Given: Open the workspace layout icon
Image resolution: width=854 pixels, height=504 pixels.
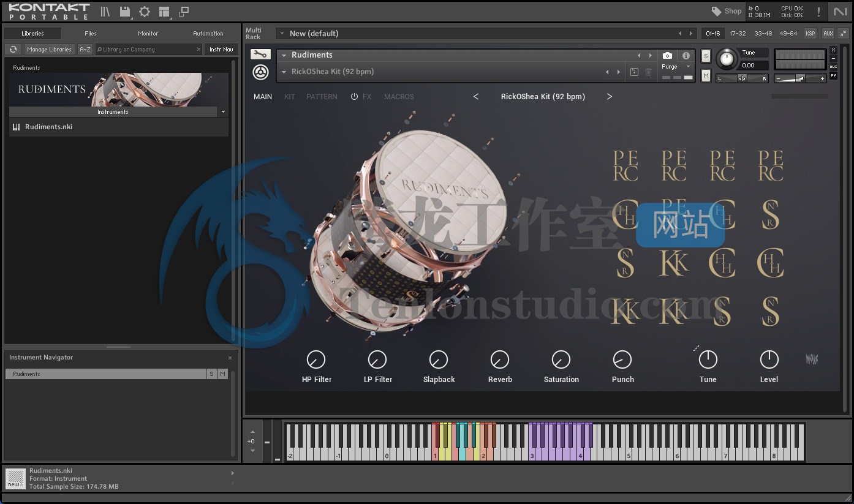Looking at the screenshot, I should (x=164, y=12).
